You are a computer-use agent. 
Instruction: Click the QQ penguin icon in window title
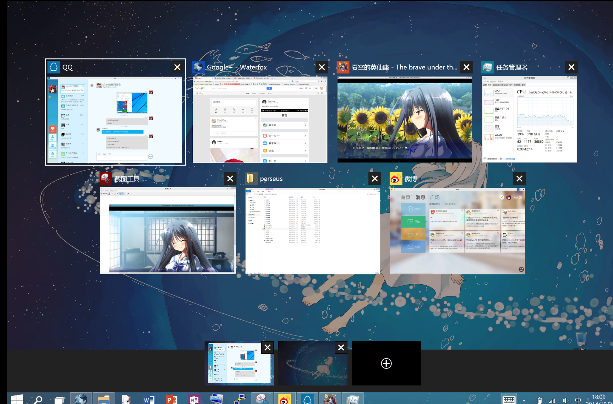point(55,67)
